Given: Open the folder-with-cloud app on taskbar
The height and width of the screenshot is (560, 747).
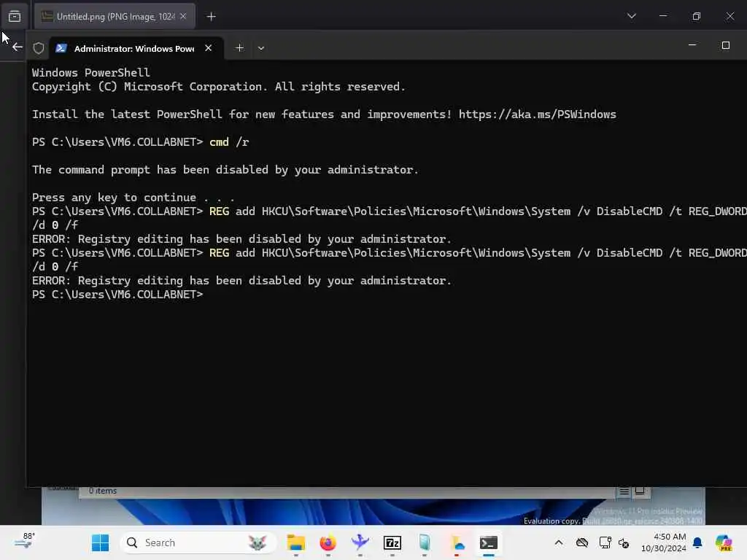Looking at the screenshot, I should (x=457, y=542).
